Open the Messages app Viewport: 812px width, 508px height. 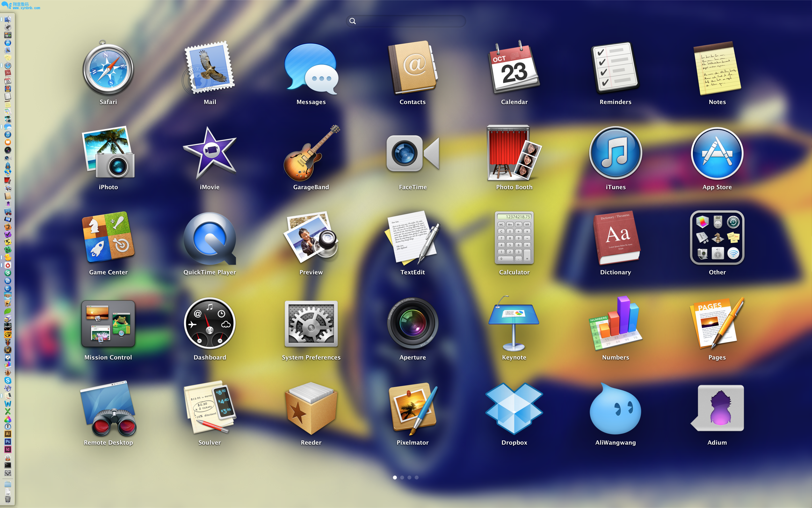tap(311, 68)
